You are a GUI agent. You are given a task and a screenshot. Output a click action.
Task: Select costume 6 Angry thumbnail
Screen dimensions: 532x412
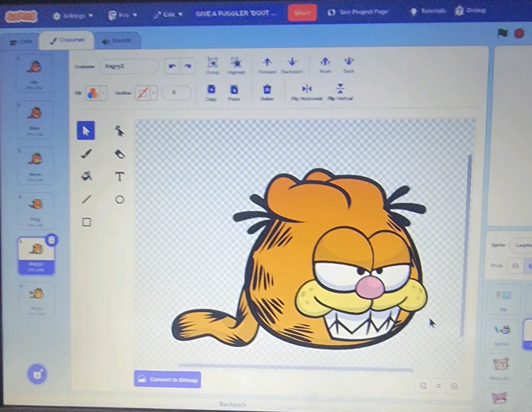tap(37, 300)
